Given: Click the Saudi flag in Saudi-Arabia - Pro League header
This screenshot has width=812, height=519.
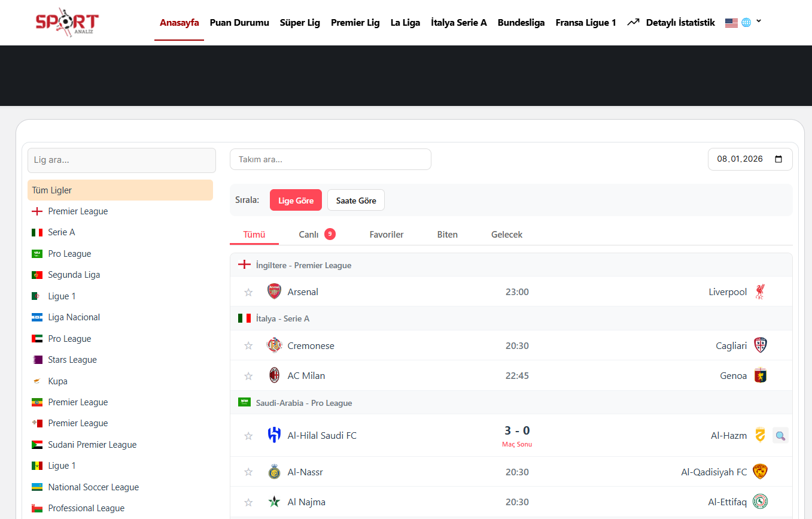Looking at the screenshot, I should (244, 402).
